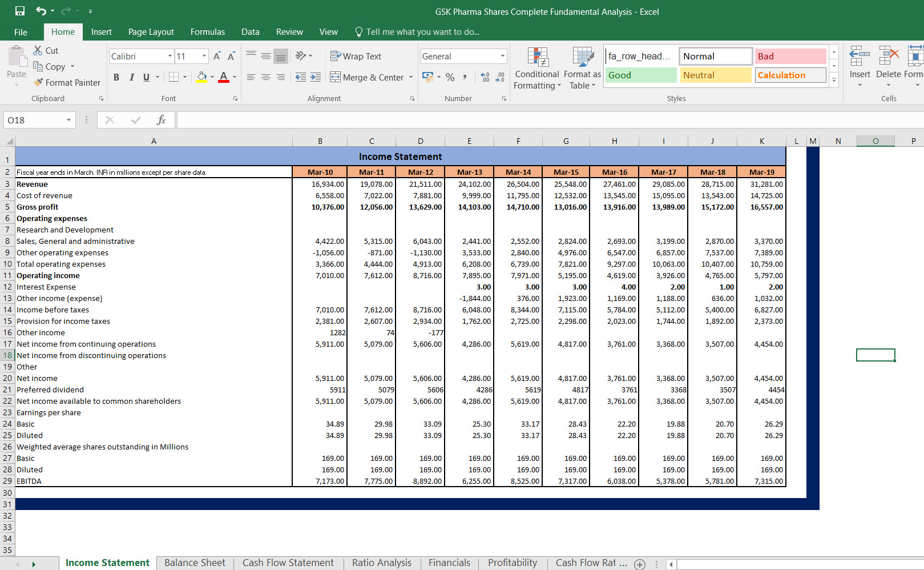924x570 pixels.
Task: Apply the Neutral cell style
Action: click(x=716, y=75)
